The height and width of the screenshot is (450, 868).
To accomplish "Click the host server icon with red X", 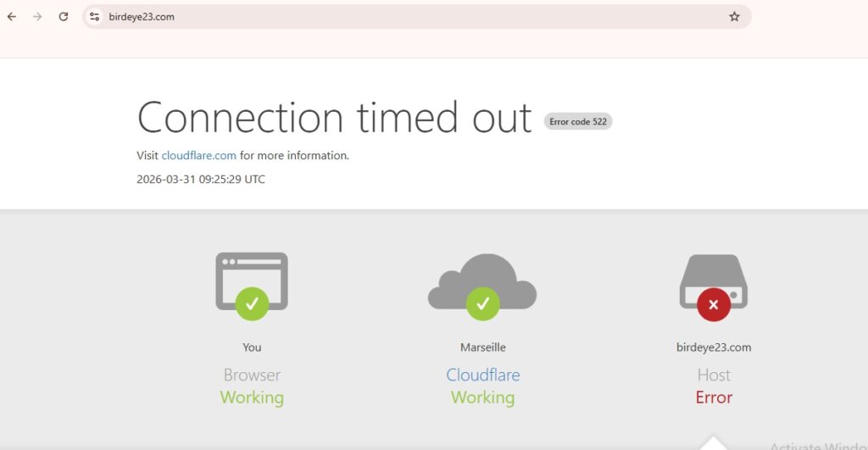I will 714,280.
